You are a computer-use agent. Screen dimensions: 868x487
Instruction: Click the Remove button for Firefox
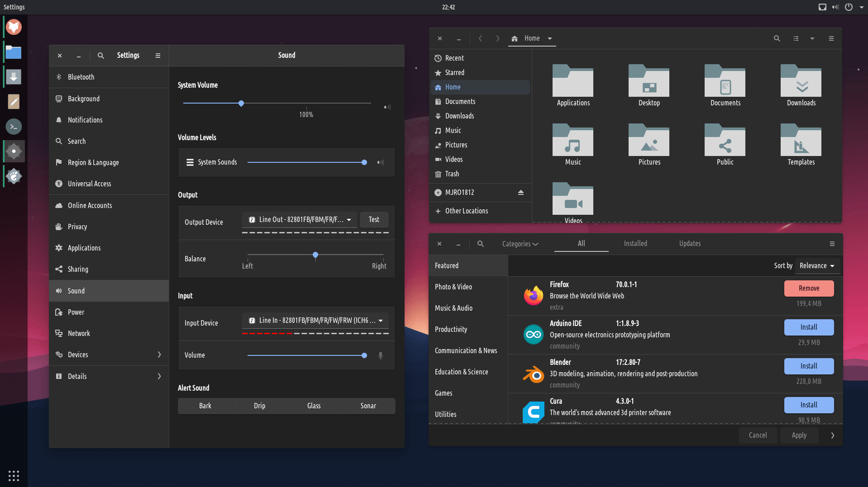808,288
